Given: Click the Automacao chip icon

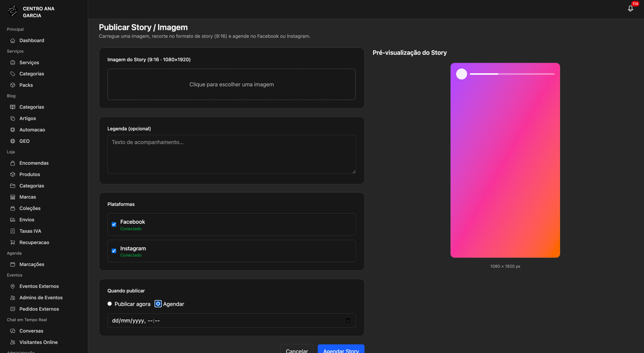Looking at the screenshot, I should point(13,130).
